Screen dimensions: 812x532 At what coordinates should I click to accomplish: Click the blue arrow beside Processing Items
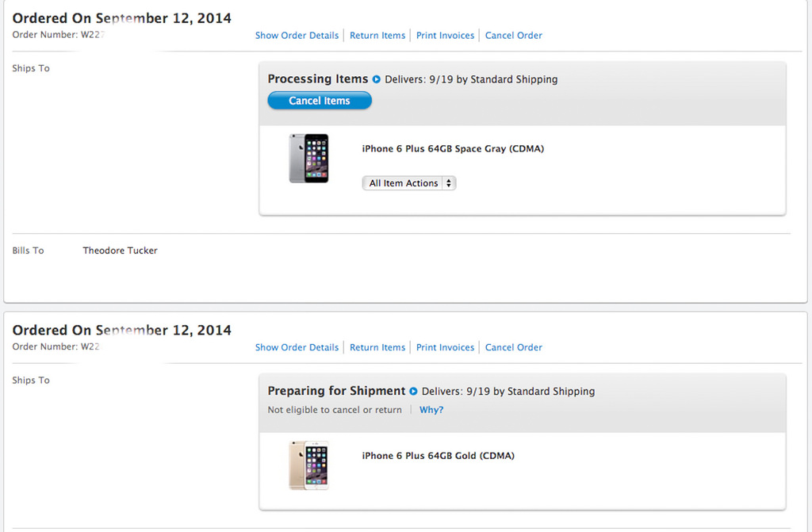pyautogui.click(x=377, y=80)
